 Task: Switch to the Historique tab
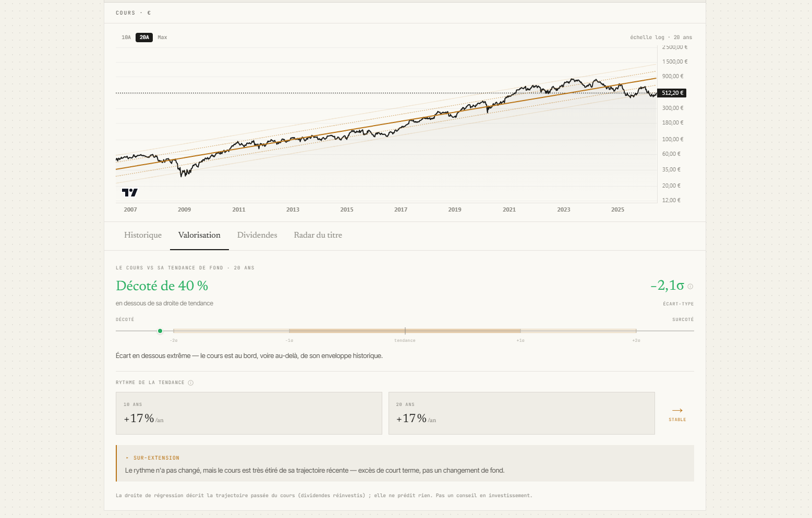point(143,235)
